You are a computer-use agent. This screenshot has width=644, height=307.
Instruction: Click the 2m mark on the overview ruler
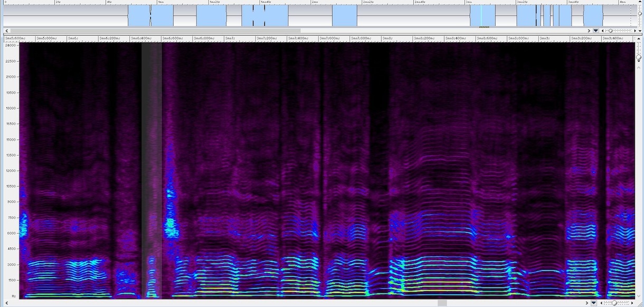tap(315, 2)
